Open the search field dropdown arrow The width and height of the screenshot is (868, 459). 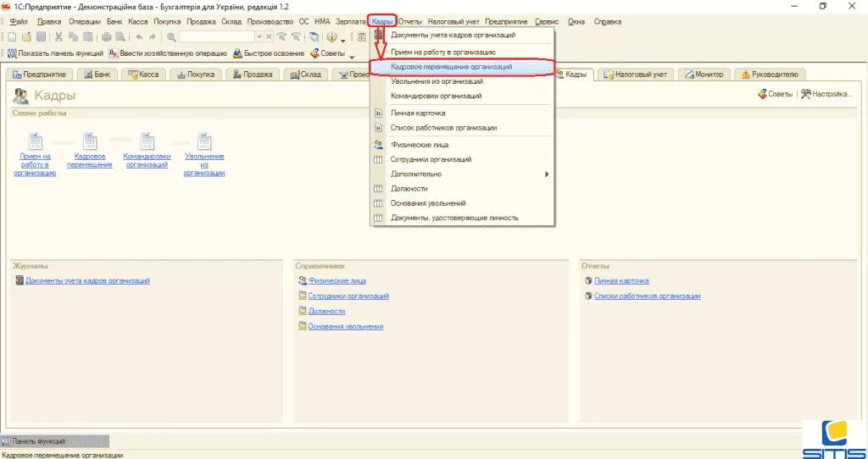(259, 37)
